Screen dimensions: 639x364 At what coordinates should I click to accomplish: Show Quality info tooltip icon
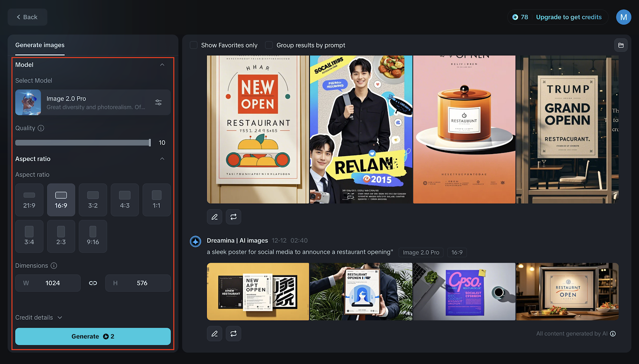(41, 128)
